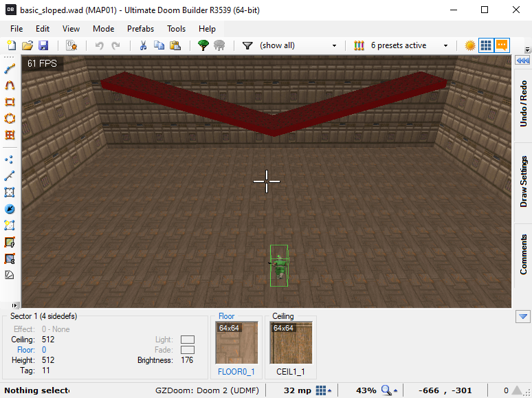Screen dimensions: 532x398
Task: Toggle dynamic lights sun icon
Action: (x=470, y=45)
